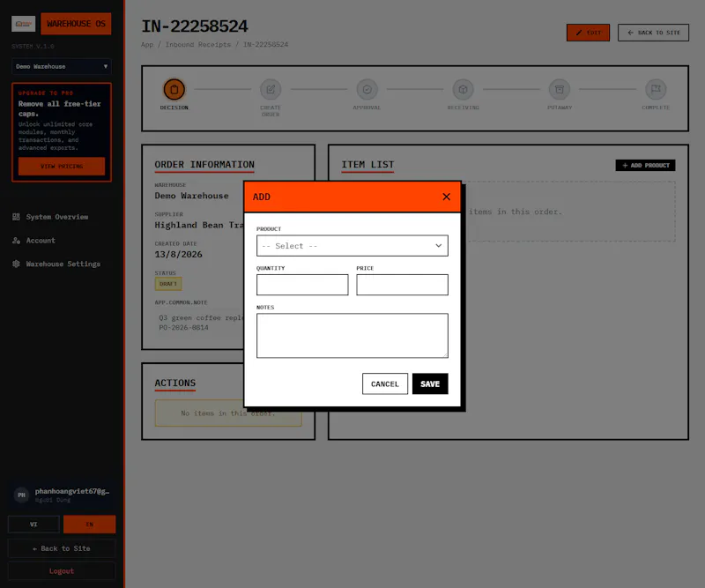This screenshot has height=588, width=705.
Task: Switch language to EN
Action: (x=90, y=525)
